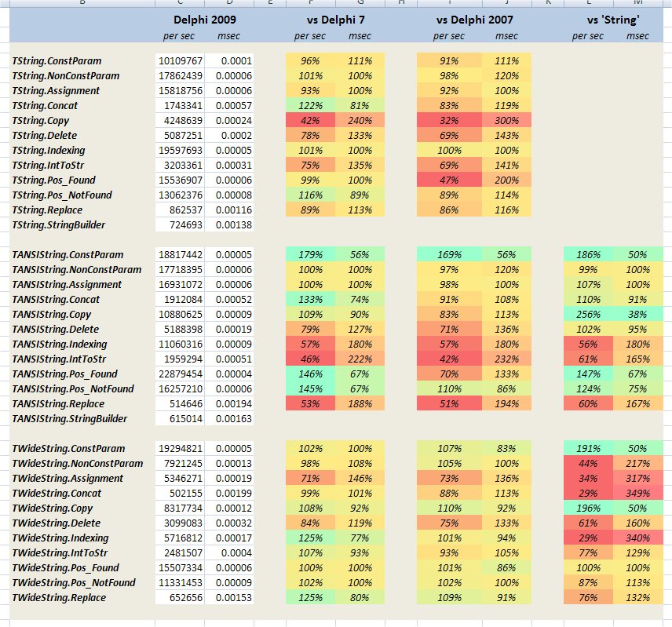Click the TString.StringBuilder row label

point(58,225)
